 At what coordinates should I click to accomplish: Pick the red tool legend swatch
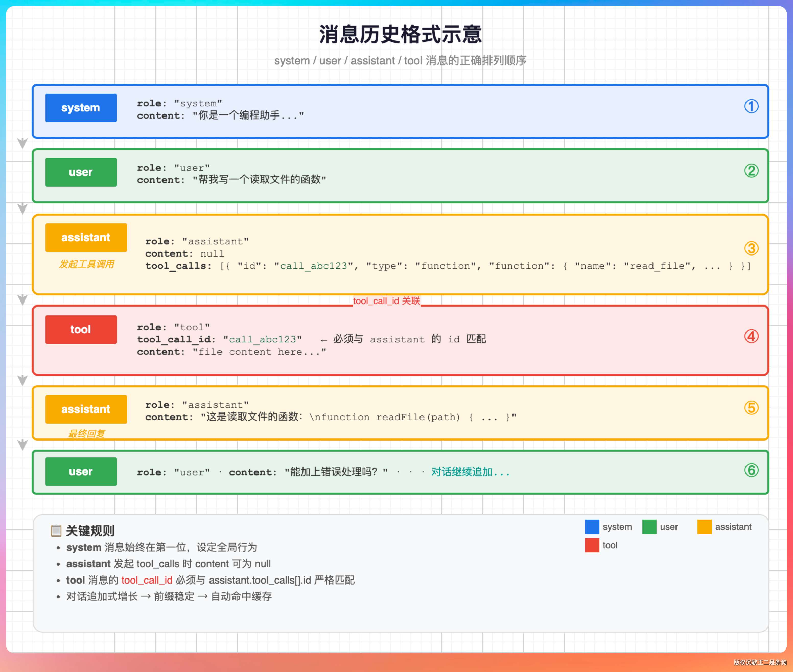(x=592, y=545)
